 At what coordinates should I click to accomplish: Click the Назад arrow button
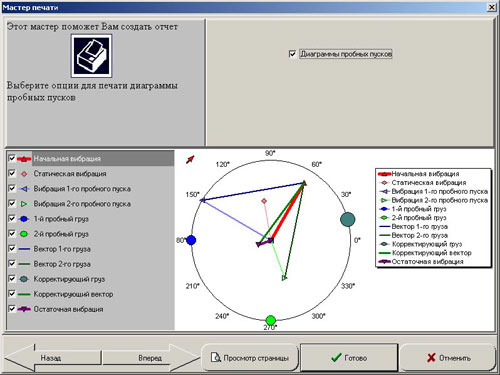pos(53,358)
